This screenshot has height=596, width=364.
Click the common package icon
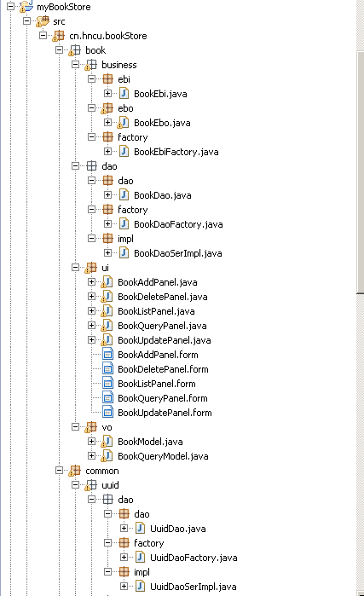click(x=74, y=471)
